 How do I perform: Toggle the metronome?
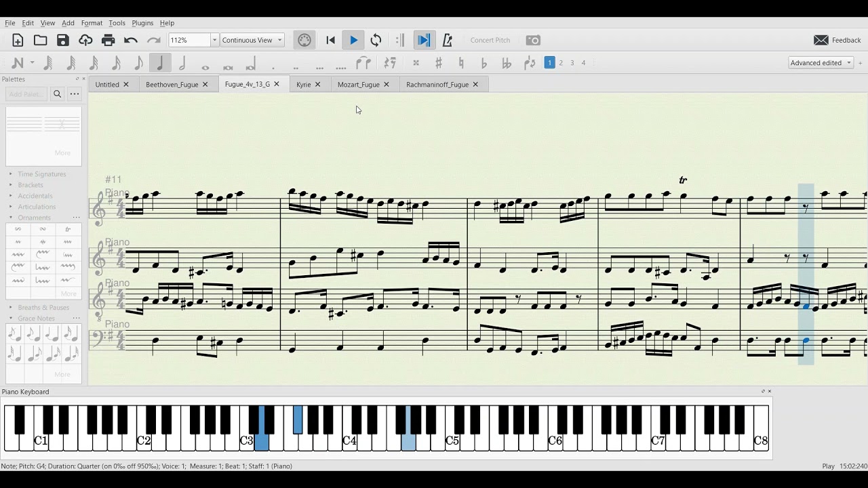tap(447, 41)
